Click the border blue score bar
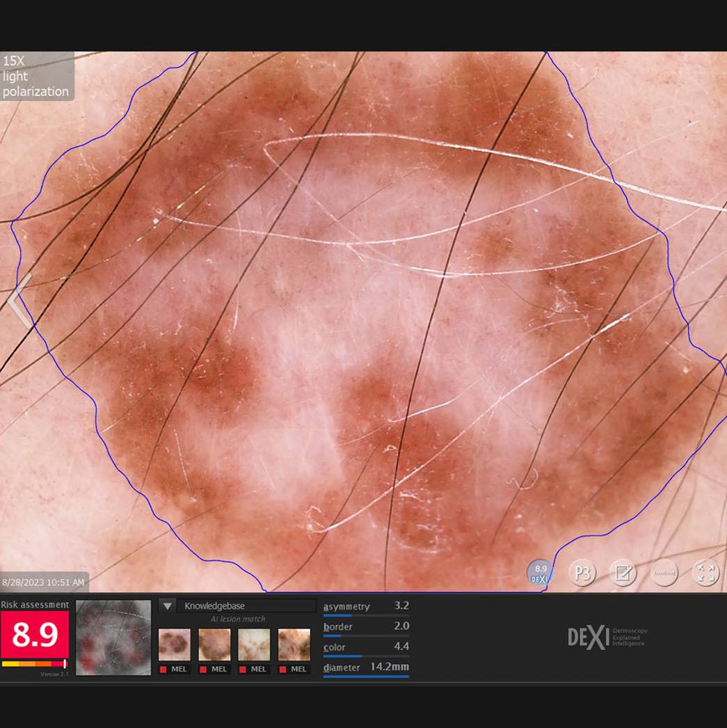 366,635
